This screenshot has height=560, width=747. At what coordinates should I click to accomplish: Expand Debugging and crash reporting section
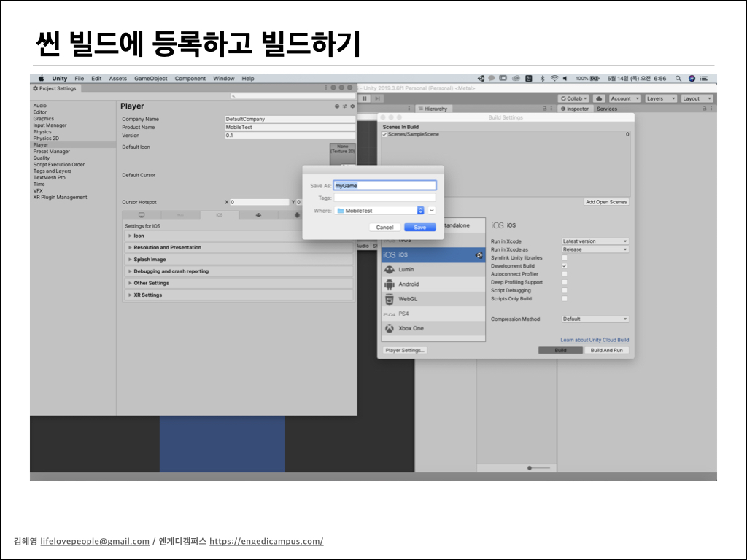pos(130,271)
